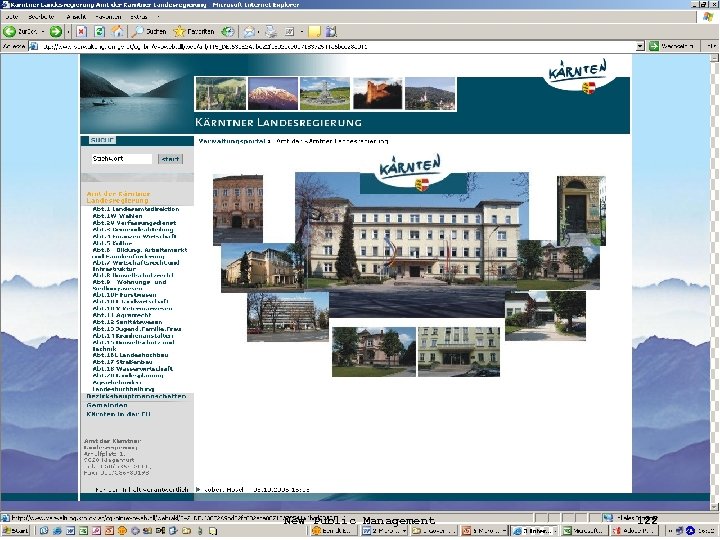Open Kärnten in der EU section
The height and width of the screenshot is (540, 720).
(118, 414)
